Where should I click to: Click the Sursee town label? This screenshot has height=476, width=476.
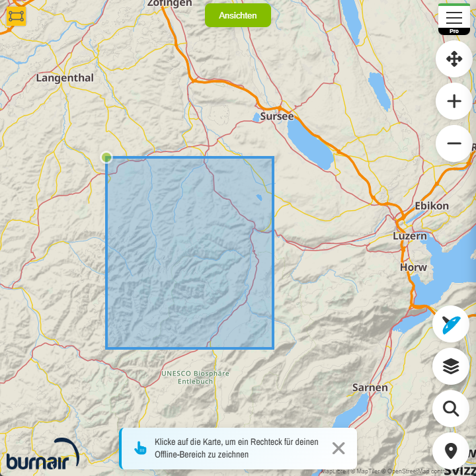point(276,116)
